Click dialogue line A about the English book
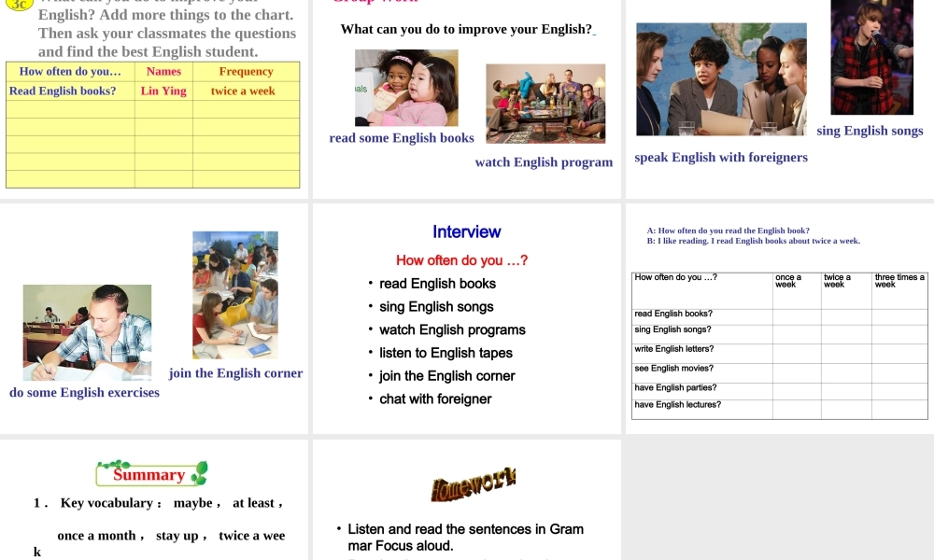Viewport: 934px width, 560px height. coord(728,231)
